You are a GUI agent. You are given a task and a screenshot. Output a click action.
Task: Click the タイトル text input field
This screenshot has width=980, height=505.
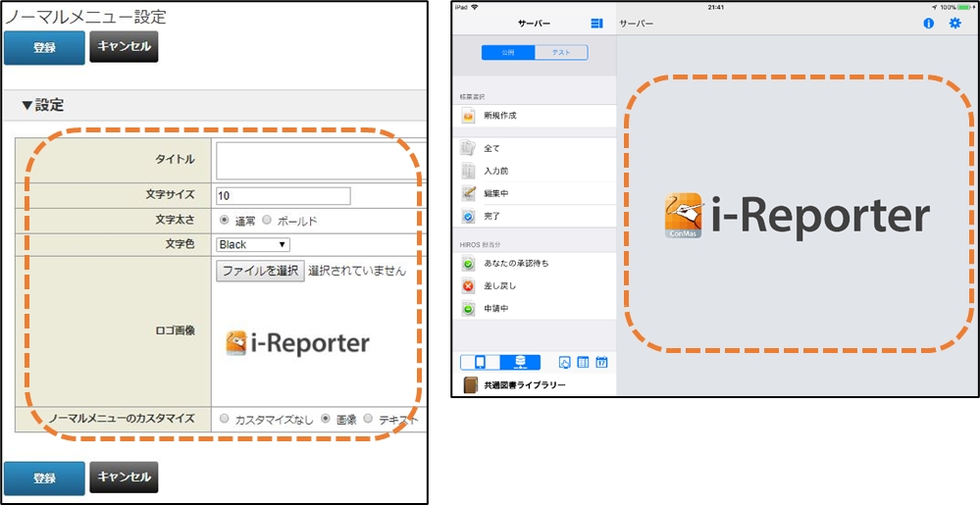321,161
